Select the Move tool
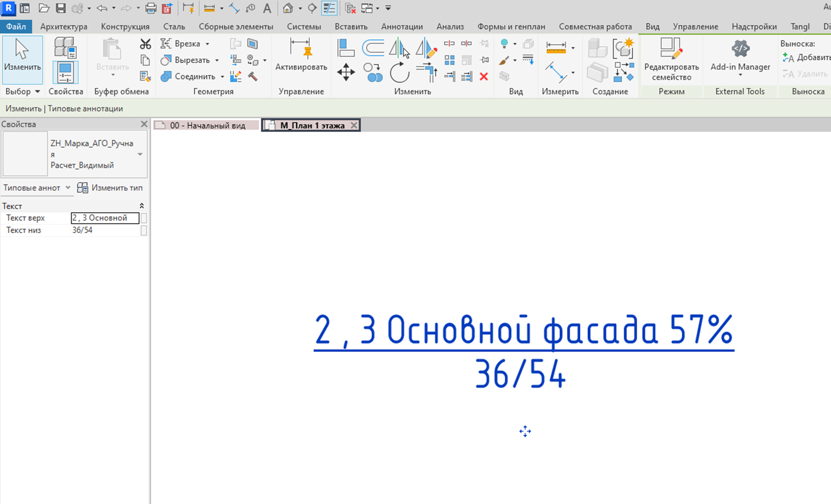 [346, 72]
